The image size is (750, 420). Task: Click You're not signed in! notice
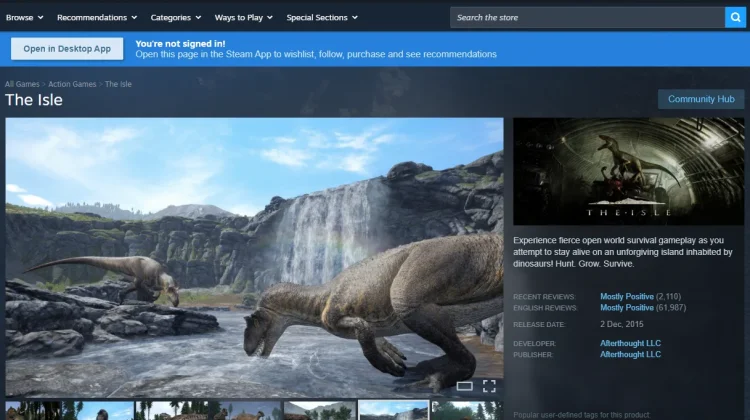[x=180, y=44]
